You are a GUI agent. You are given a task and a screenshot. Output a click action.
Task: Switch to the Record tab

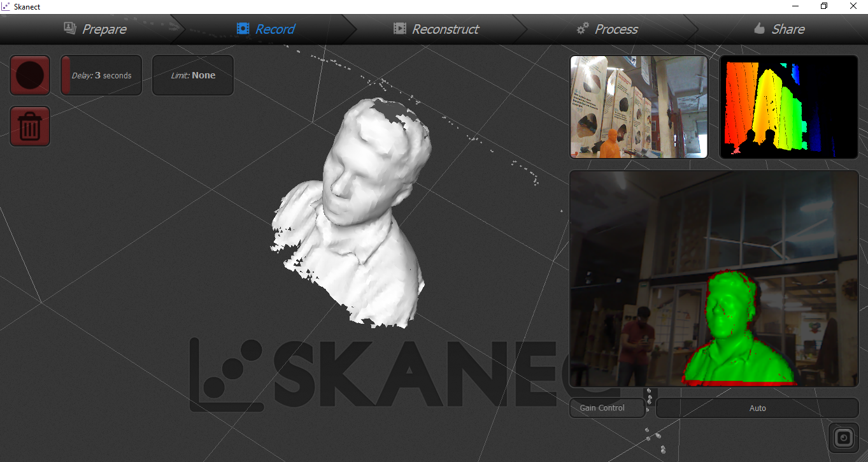point(266,29)
